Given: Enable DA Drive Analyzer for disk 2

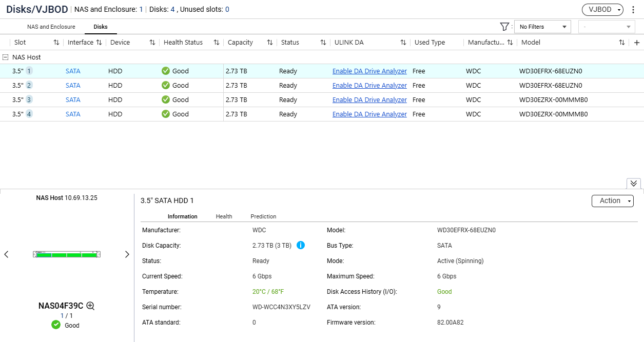Looking at the screenshot, I should coord(369,86).
